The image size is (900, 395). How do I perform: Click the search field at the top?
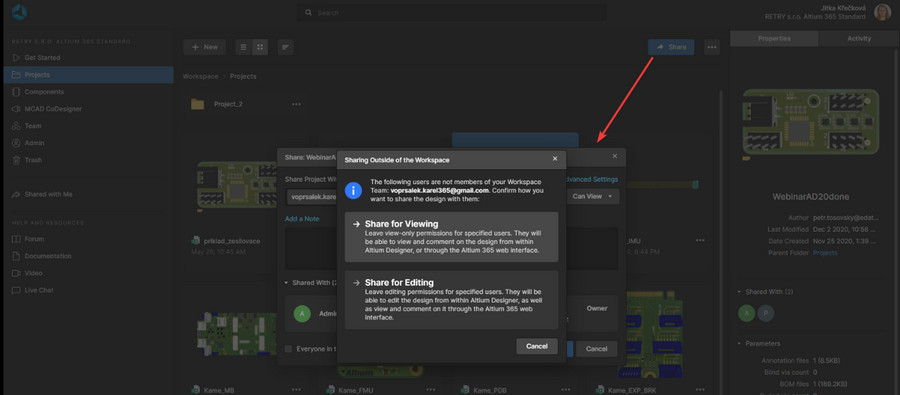pyautogui.click(x=451, y=13)
